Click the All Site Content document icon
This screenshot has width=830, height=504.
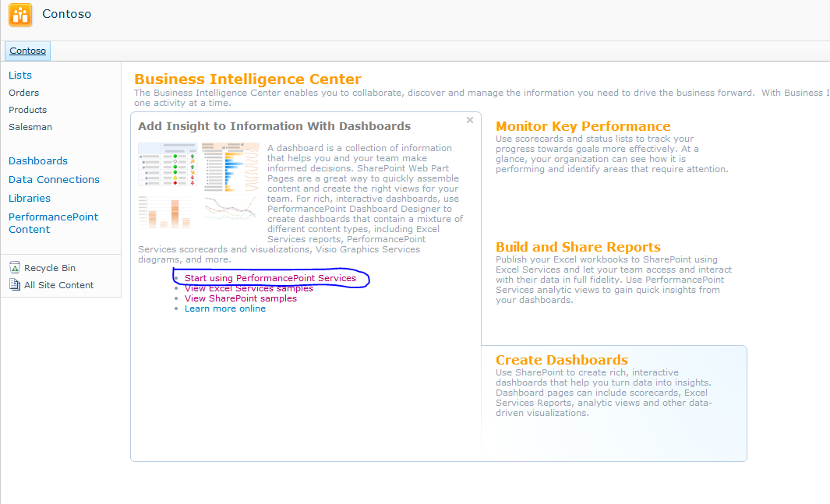pos(15,284)
